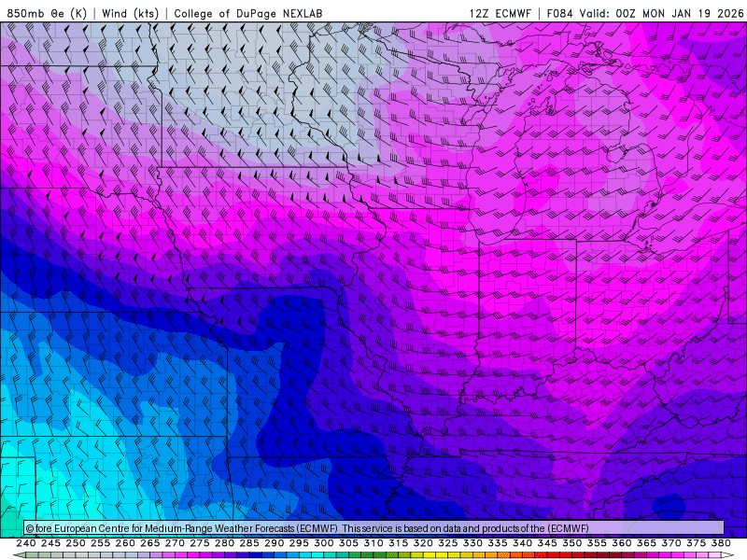Image resolution: width=747 pixels, height=560 pixels.
Task: Click the 365 color scale label
Action: 646,543
